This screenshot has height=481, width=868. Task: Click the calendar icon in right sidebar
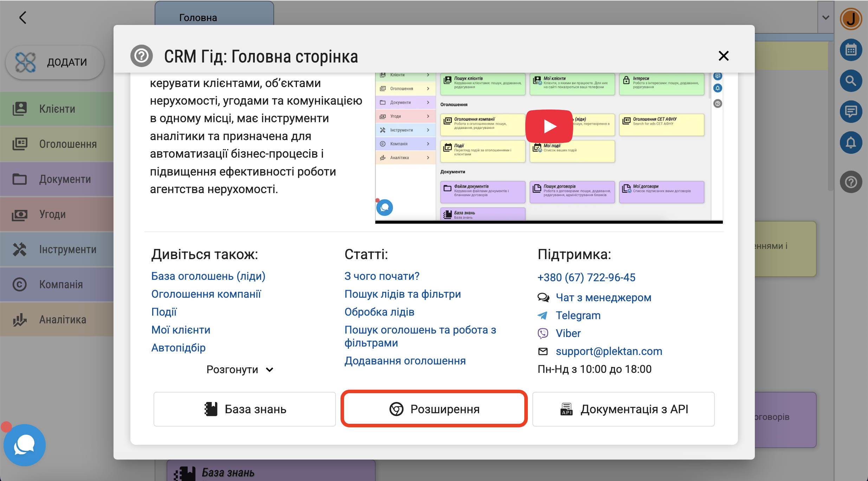tap(851, 50)
